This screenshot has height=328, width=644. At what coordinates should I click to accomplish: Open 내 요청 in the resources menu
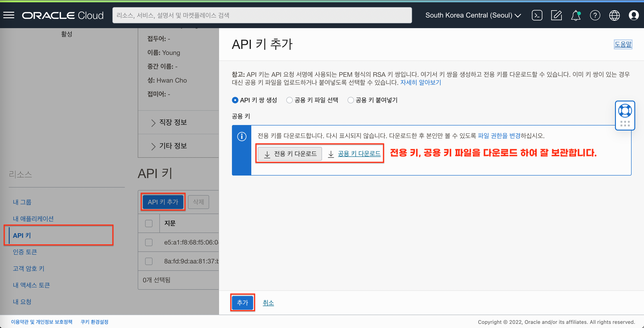click(22, 302)
